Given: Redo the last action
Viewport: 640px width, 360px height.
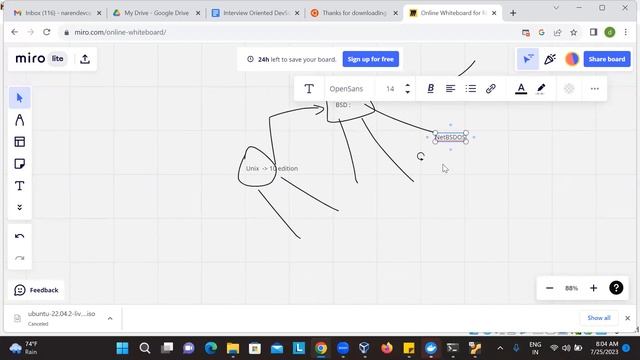Looking at the screenshot, I should [x=20, y=258].
